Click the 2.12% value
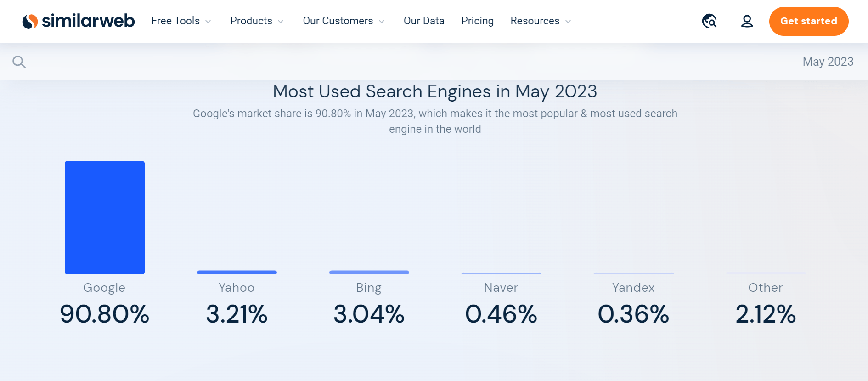868x381 pixels. pyautogui.click(x=766, y=314)
